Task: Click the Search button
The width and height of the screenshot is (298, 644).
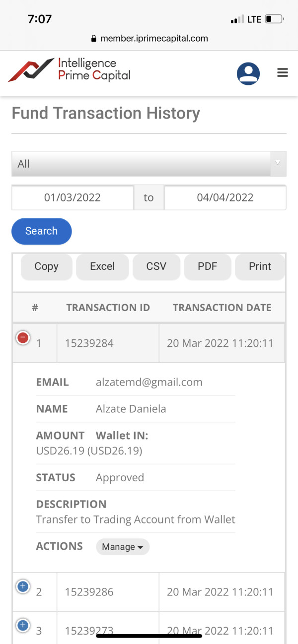Action: pos(42,231)
